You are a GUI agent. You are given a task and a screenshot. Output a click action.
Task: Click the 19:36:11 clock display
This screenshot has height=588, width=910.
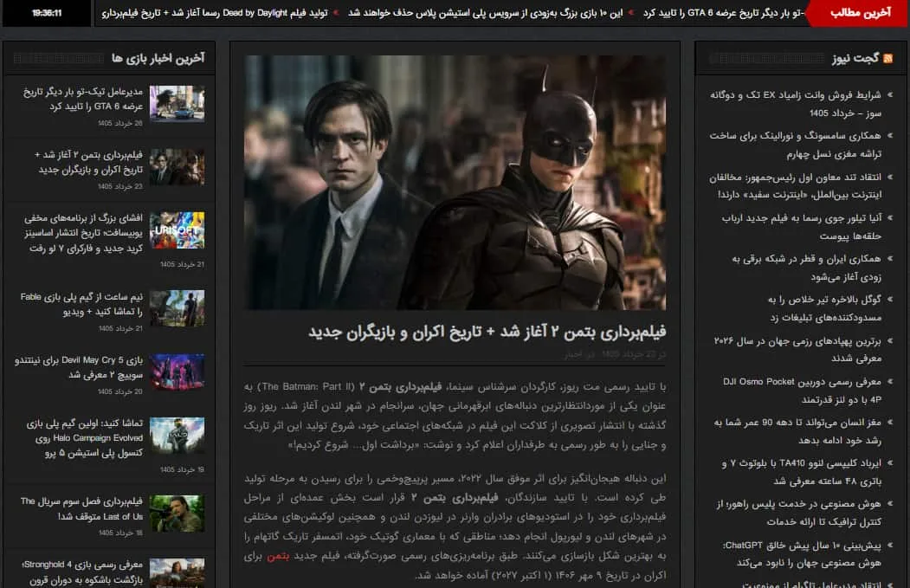[47, 13]
